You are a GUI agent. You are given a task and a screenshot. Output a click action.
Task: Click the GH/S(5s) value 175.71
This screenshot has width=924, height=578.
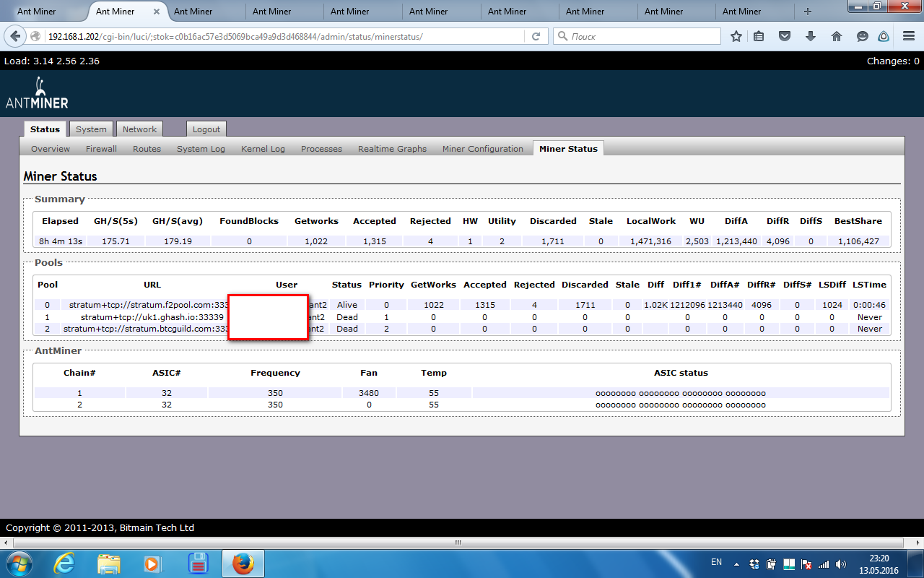pos(115,241)
